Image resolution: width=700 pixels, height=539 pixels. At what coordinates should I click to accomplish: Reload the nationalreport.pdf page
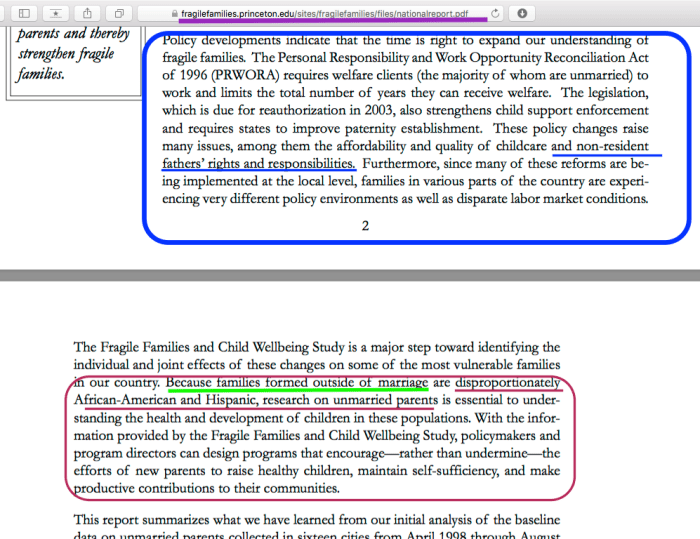[x=496, y=13]
